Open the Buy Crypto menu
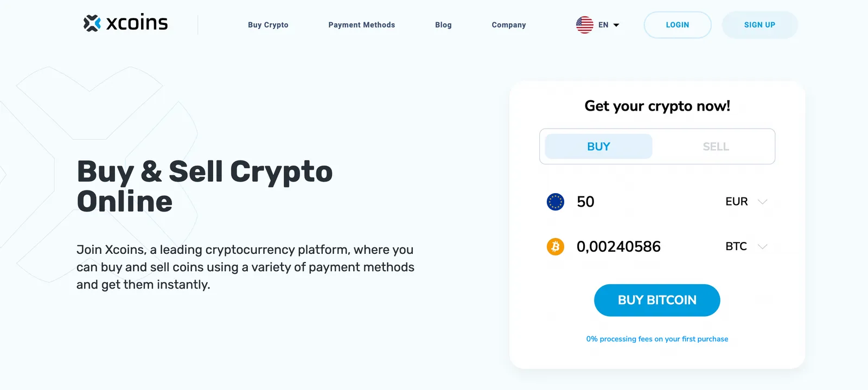Screen dimensions: 868x390 (x=268, y=25)
